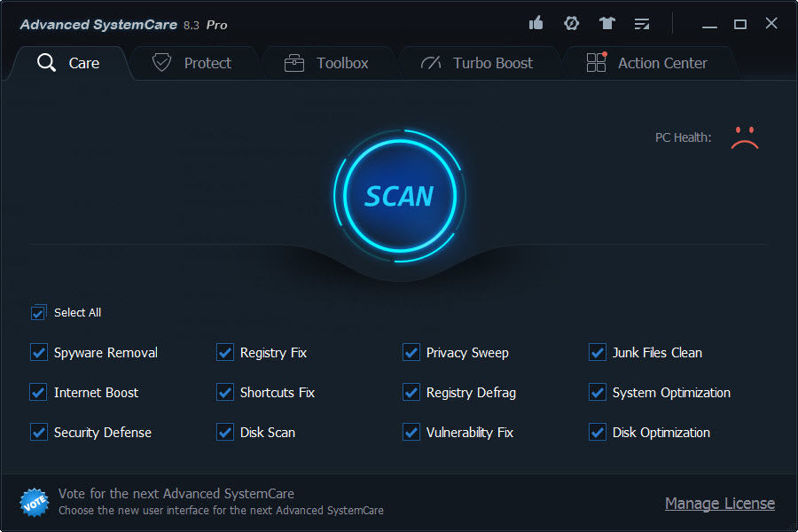The image size is (798, 532).
Task: Uncheck Registry Fix
Action: point(225,352)
